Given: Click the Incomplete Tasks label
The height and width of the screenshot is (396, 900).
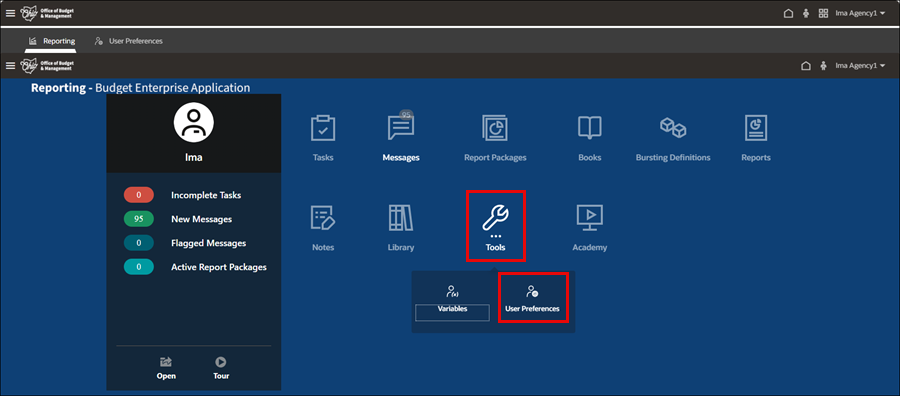Looking at the screenshot, I should click(x=206, y=195).
